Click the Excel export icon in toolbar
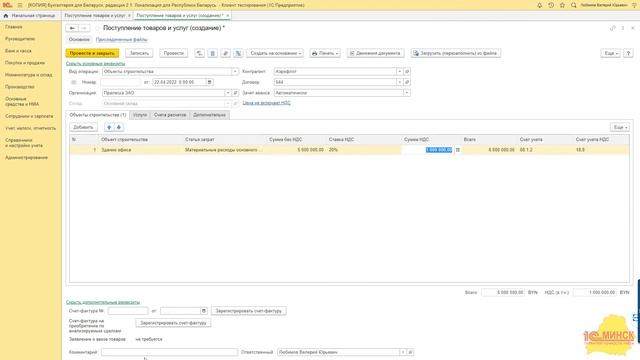Viewport: 640px width, 360px height. click(238, 53)
